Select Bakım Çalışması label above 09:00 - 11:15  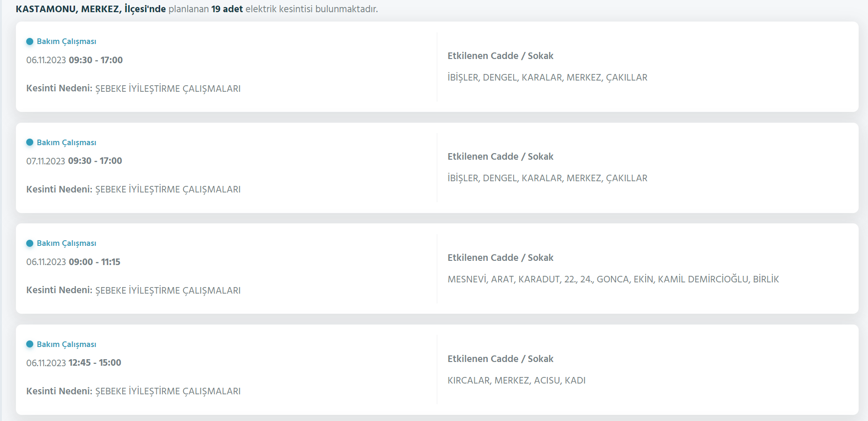66,243
